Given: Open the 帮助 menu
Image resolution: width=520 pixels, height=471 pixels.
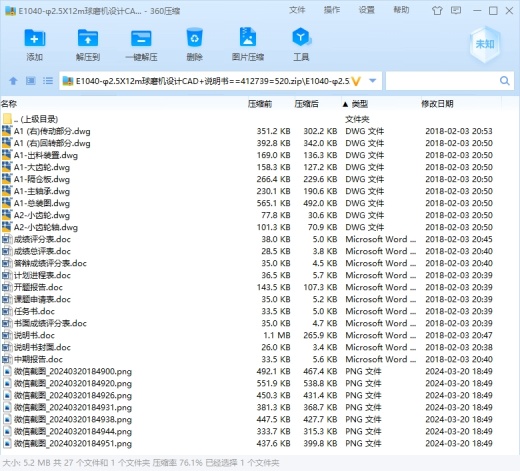Looking at the screenshot, I should [401, 10].
